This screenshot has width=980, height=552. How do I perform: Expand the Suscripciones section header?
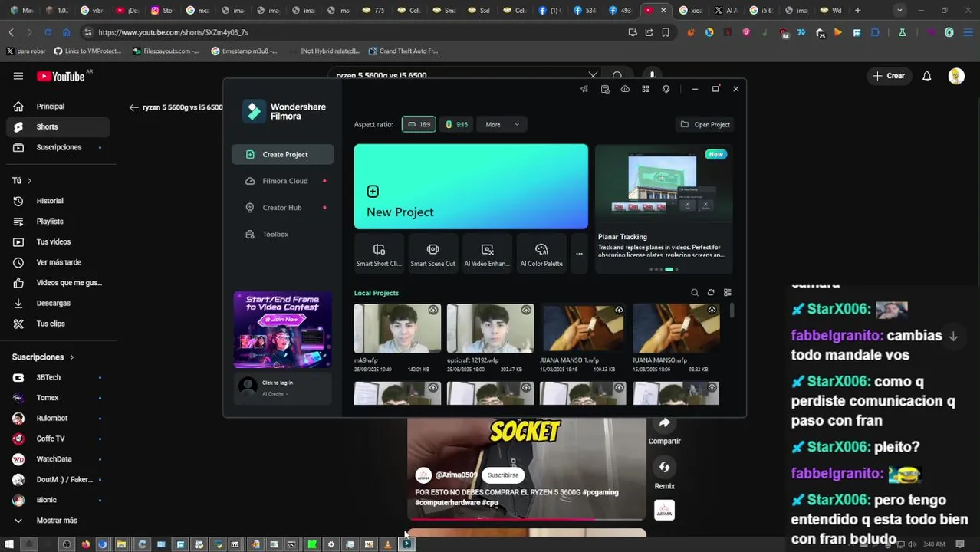pyautogui.click(x=43, y=357)
